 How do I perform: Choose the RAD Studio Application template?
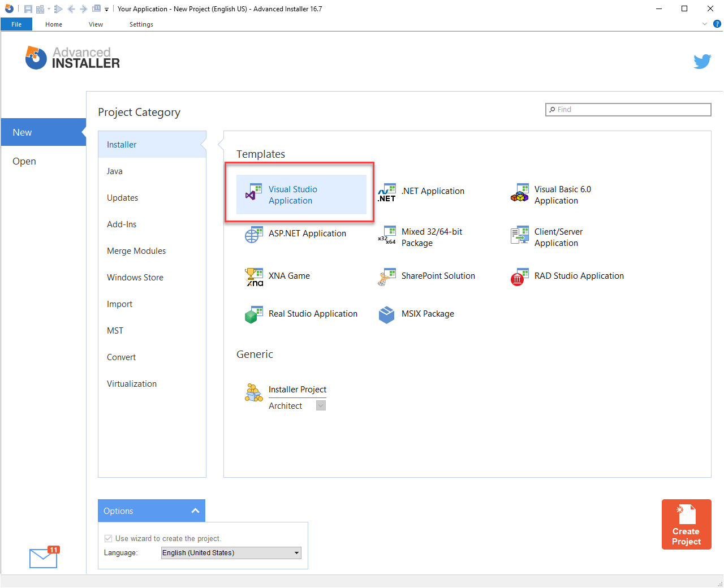pos(518,276)
